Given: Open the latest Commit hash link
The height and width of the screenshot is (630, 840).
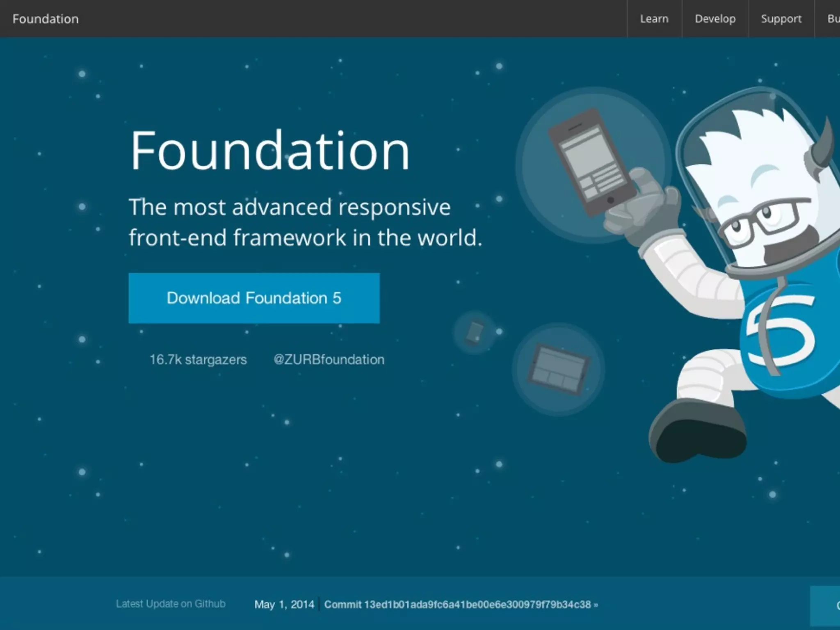Looking at the screenshot, I should [461, 605].
